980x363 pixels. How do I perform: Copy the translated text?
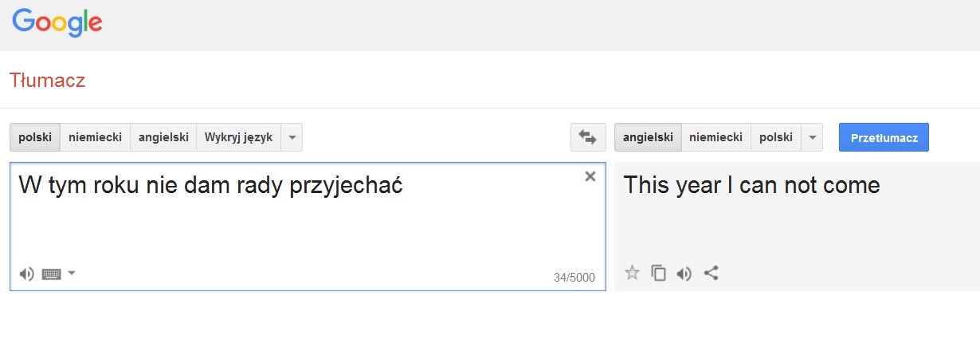point(658,273)
